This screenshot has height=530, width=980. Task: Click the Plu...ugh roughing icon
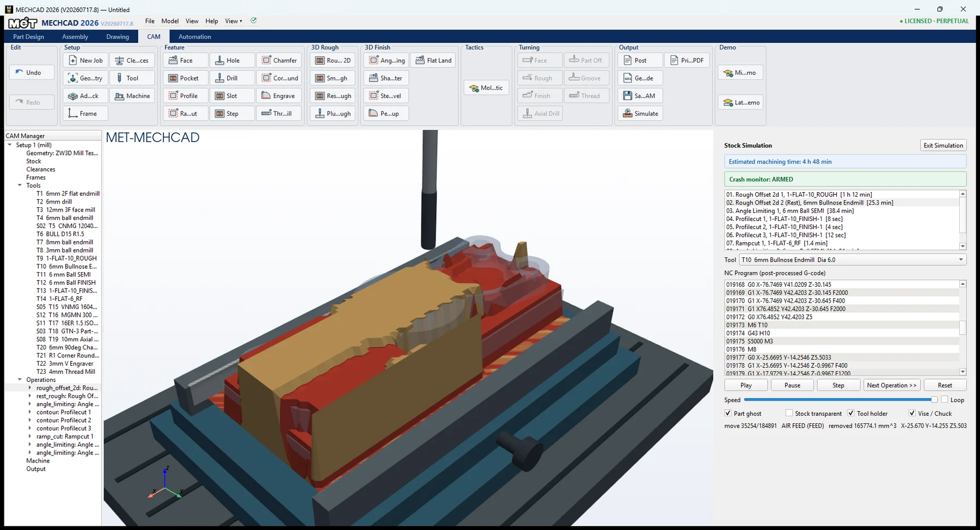pos(320,113)
